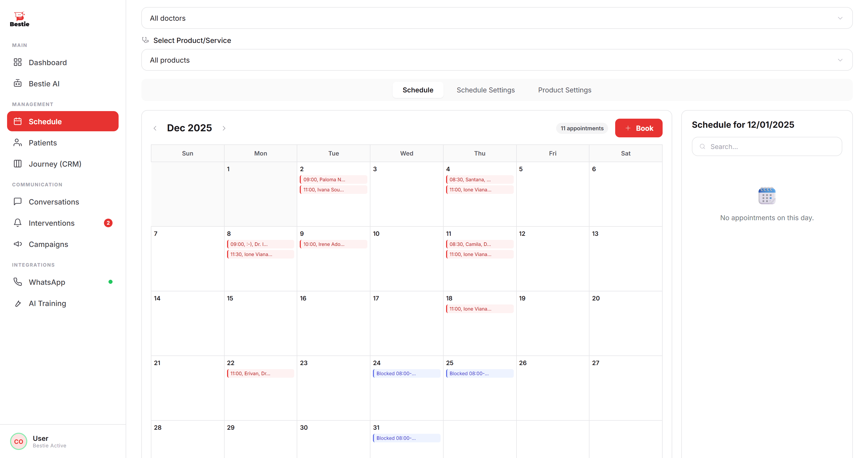Click the Bestie AI robot icon

pos(17,83)
